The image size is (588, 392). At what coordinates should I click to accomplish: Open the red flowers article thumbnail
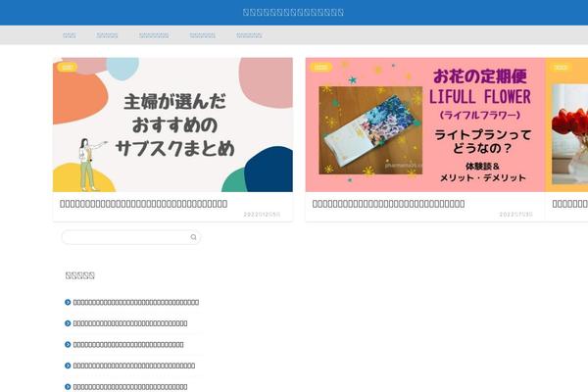[x=566, y=124]
